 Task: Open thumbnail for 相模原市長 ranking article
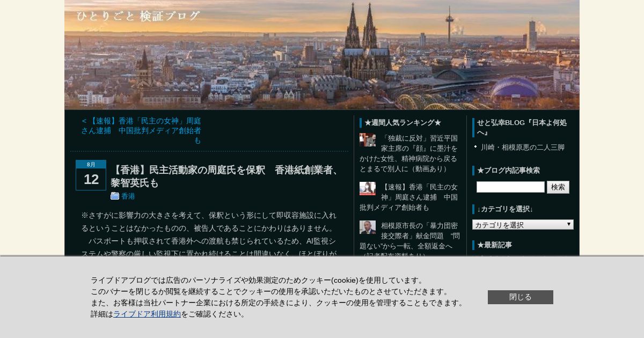coord(368,227)
